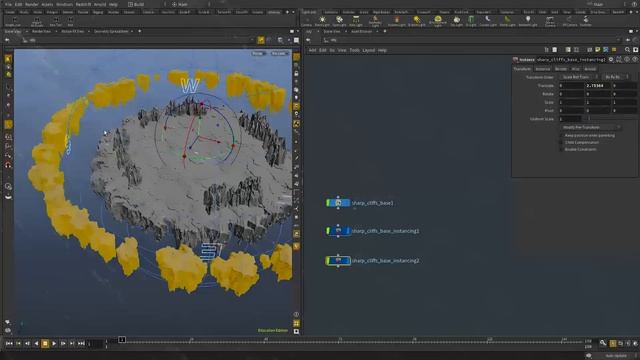Click the parameter pane gear icon

coord(611,60)
